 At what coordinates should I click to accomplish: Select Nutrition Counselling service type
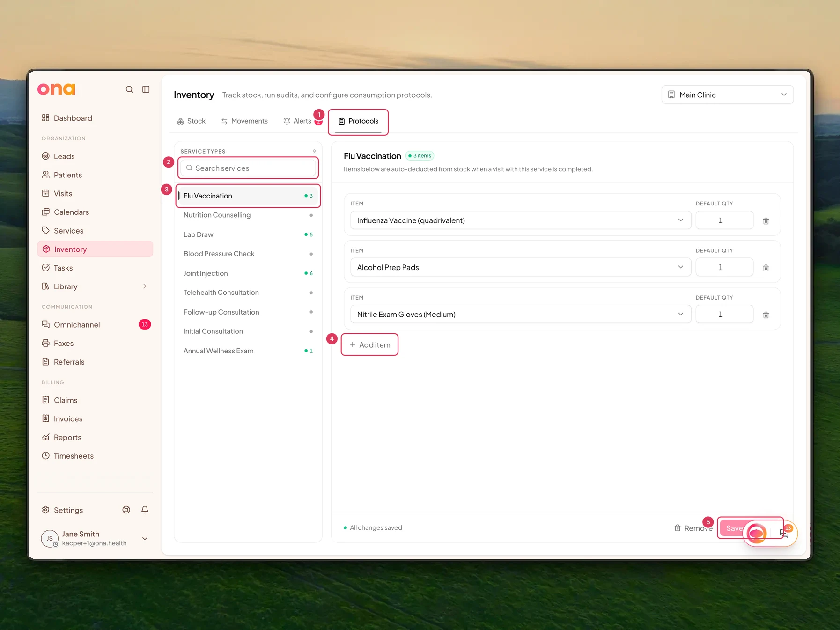(248, 215)
